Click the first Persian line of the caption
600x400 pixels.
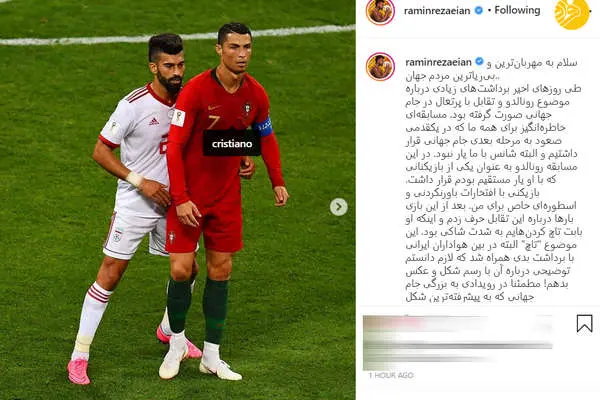click(x=532, y=62)
